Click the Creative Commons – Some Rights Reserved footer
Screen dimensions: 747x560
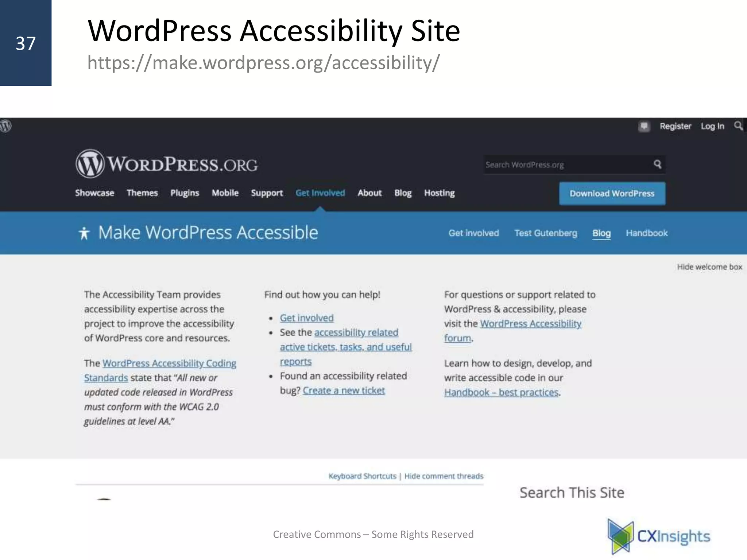click(373, 534)
